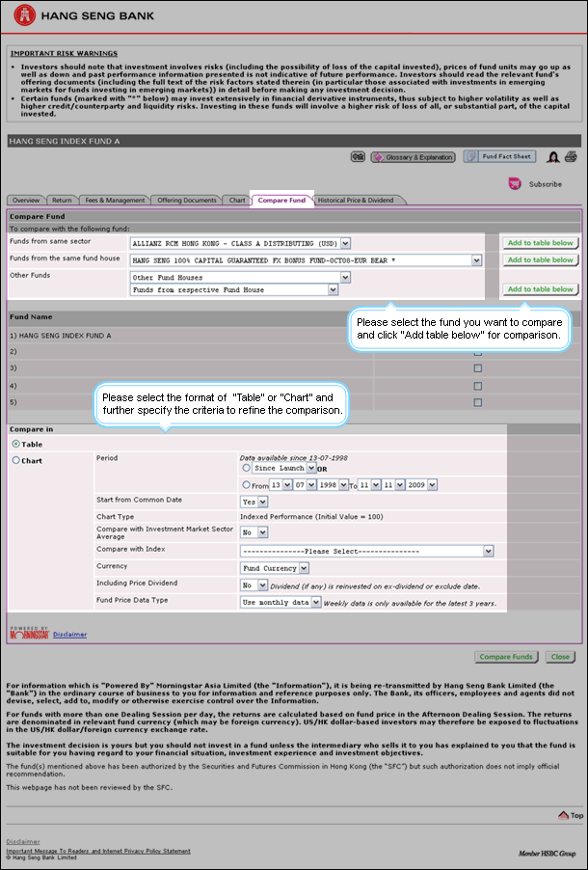
Task: Click the Close button
Action: click(560, 657)
